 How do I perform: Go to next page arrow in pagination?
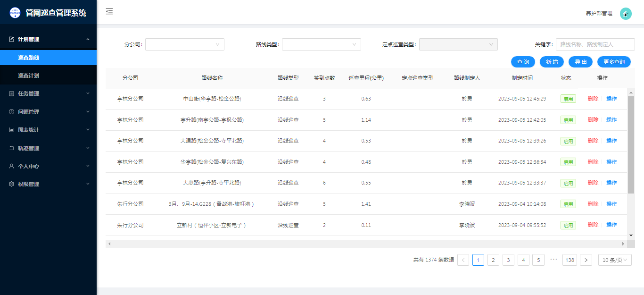(586, 260)
